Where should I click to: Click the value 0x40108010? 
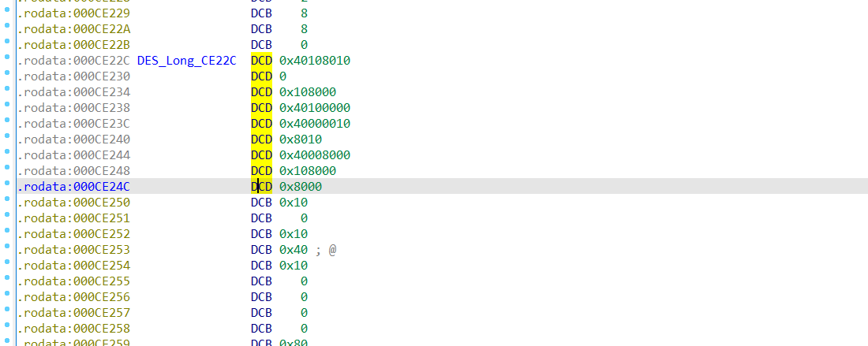coord(314,60)
